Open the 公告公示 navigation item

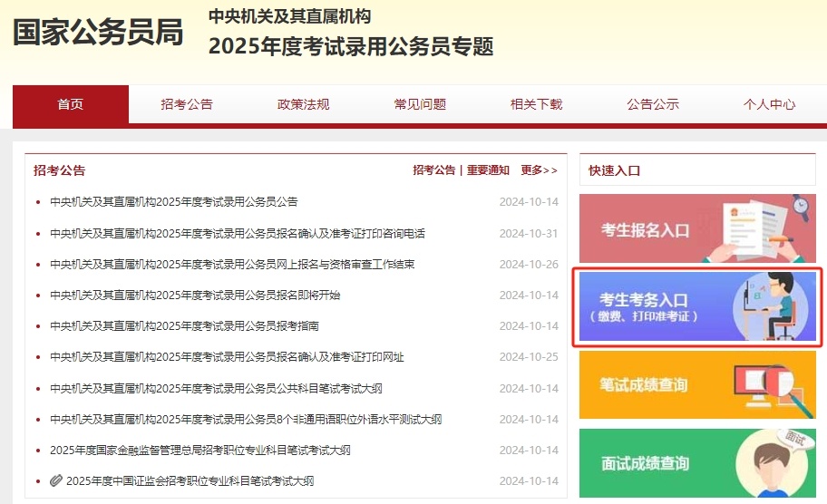[653, 104]
